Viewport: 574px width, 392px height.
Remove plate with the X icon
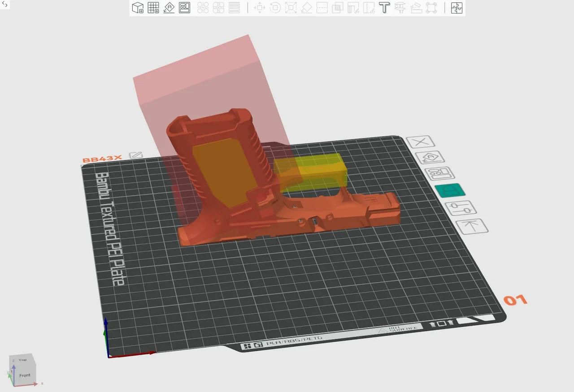420,142
